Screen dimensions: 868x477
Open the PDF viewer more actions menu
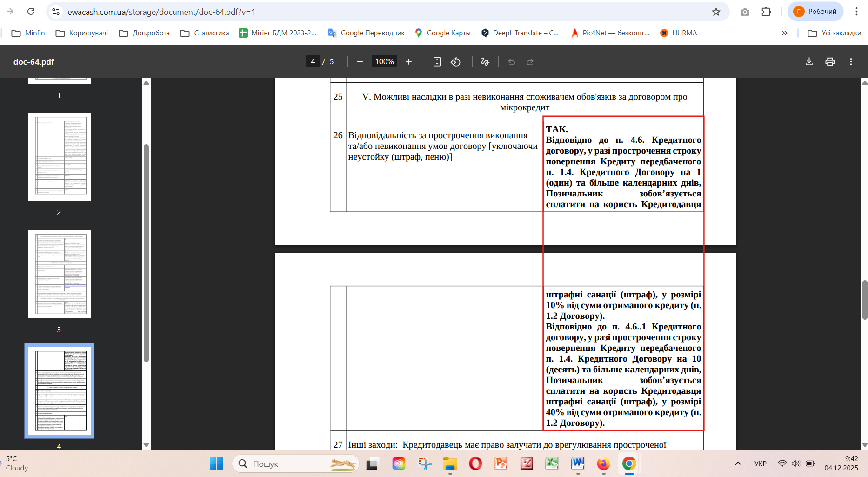pyautogui.click(x=851, y=62)
